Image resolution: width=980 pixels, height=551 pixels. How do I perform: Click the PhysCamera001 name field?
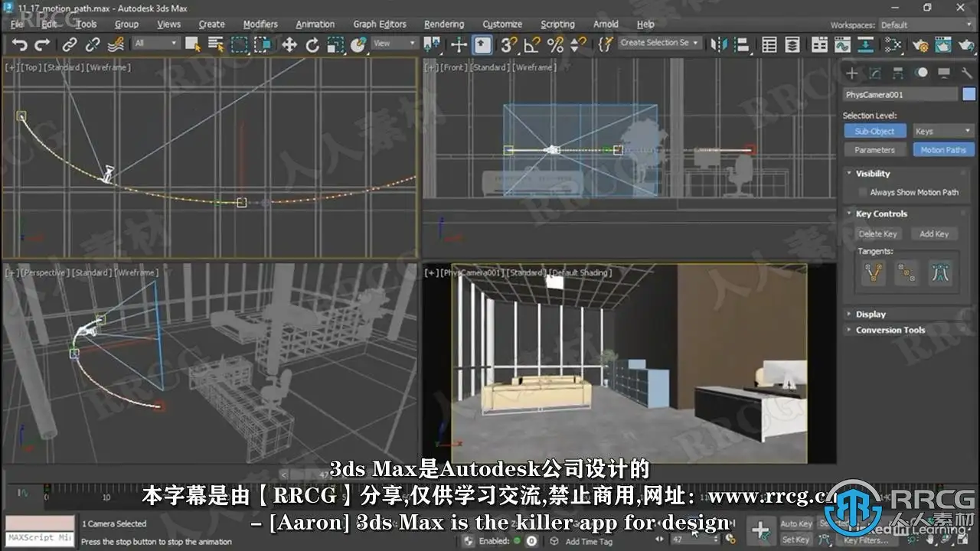coord(900,95)
